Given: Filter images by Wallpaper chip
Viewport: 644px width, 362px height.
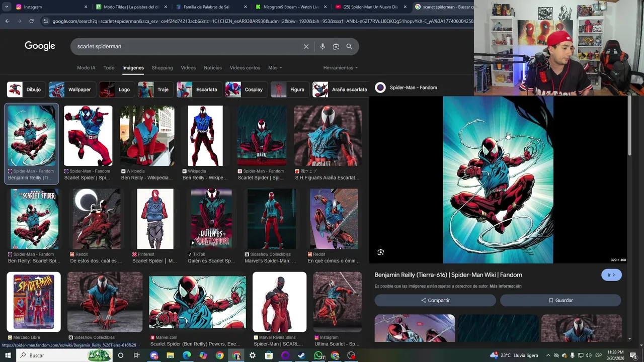Looking at the screenshot, I should pos(72,89).
